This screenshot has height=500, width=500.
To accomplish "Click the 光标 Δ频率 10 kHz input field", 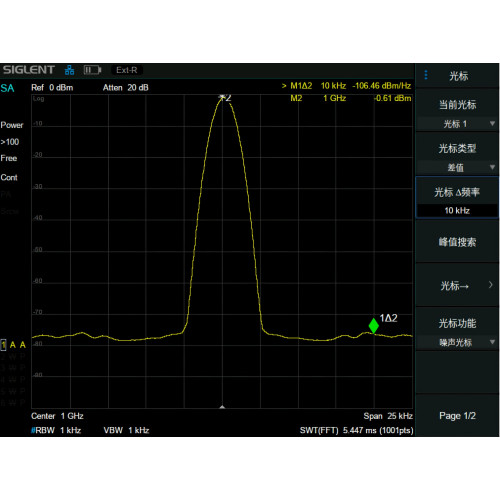I will click(x=457, y=210).
